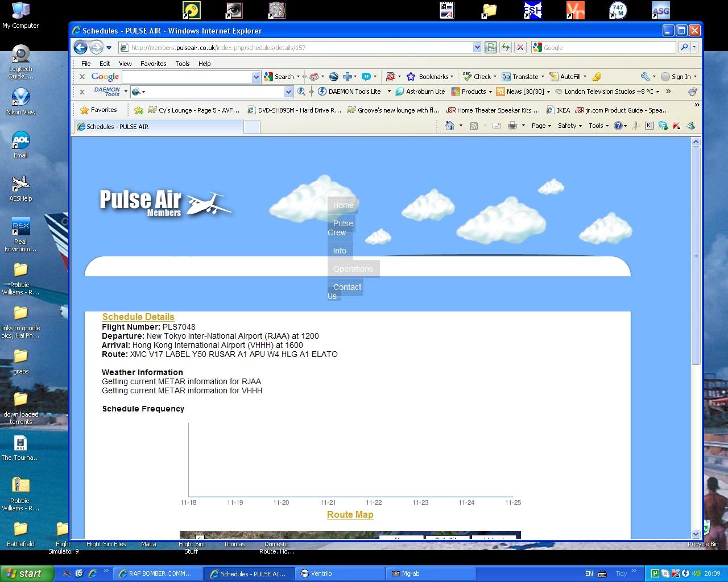Select the Nikon View desktop icon
The width and height of the screenshot is (728, 582).
[x=20, y=102]
